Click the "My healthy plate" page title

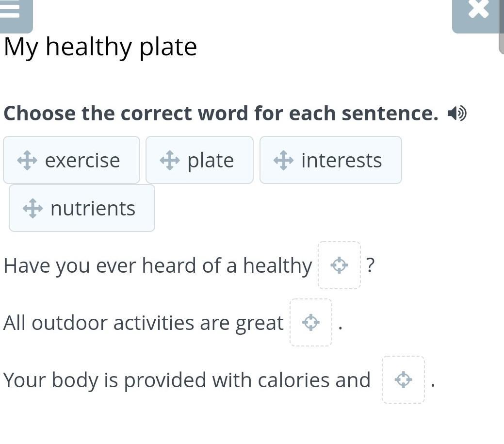tap(100, 47)
